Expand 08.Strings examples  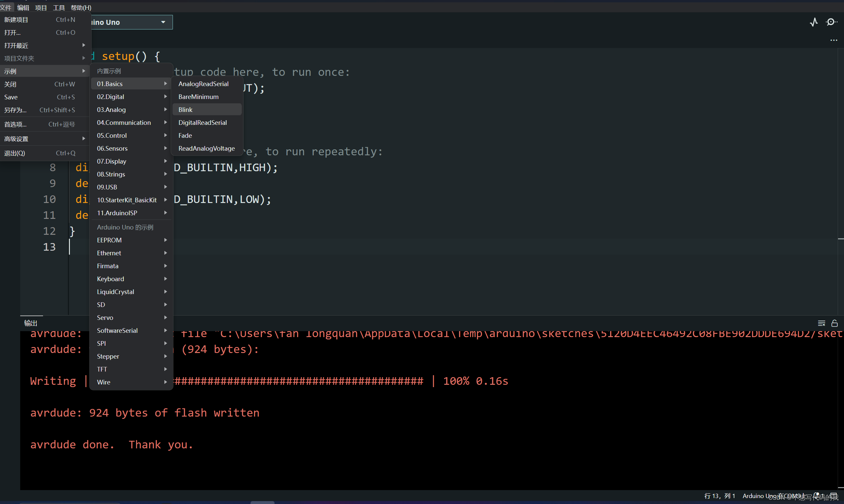point(132,174)
